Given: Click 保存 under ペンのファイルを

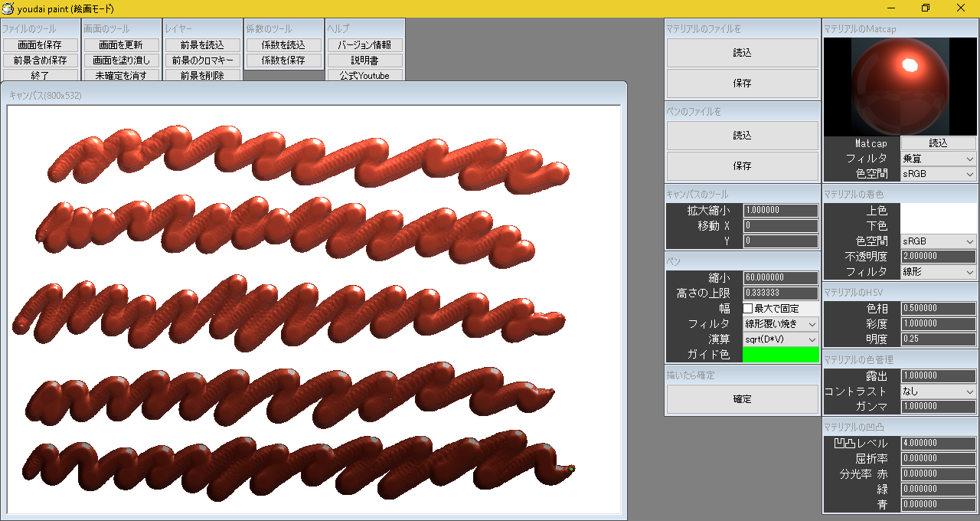Looking at the screenshot, I should coord(742,165).
